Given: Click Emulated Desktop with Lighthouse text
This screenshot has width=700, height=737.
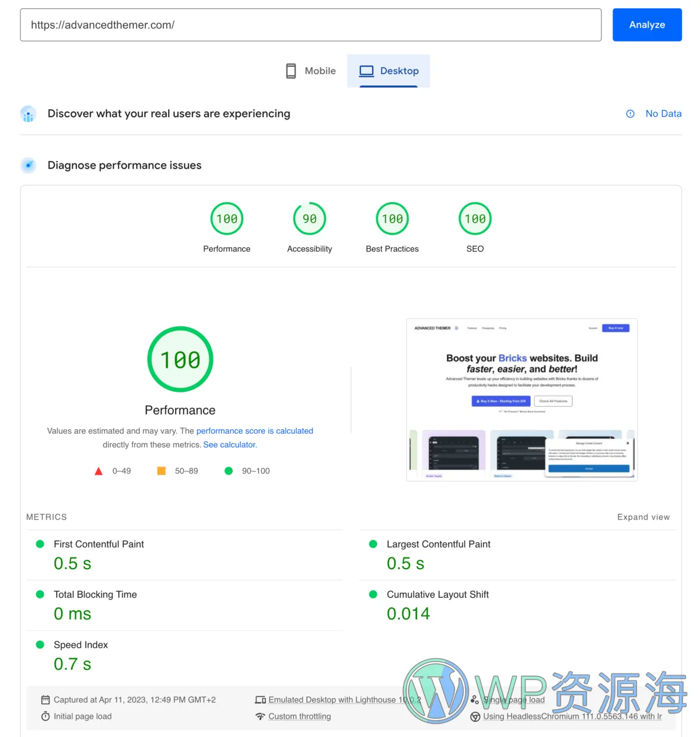Looking at the screenshot, I should pos(344,700).
